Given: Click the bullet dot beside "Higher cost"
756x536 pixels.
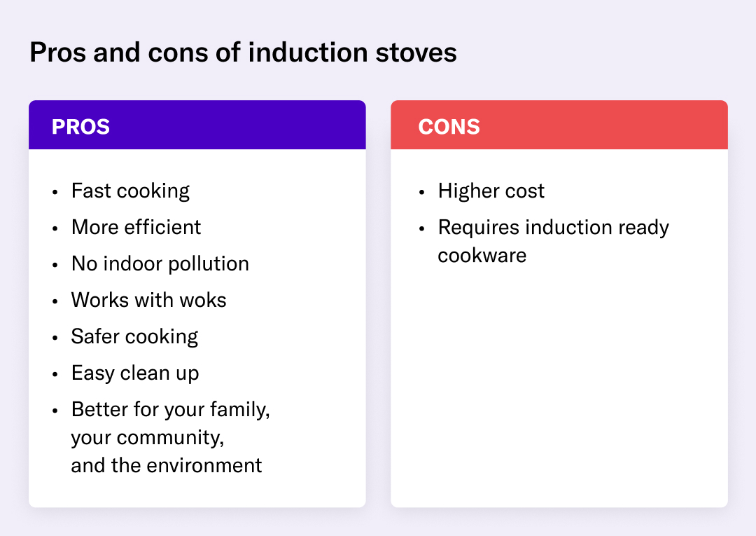Looking at the screenshot, I should (x=421, y=192).
